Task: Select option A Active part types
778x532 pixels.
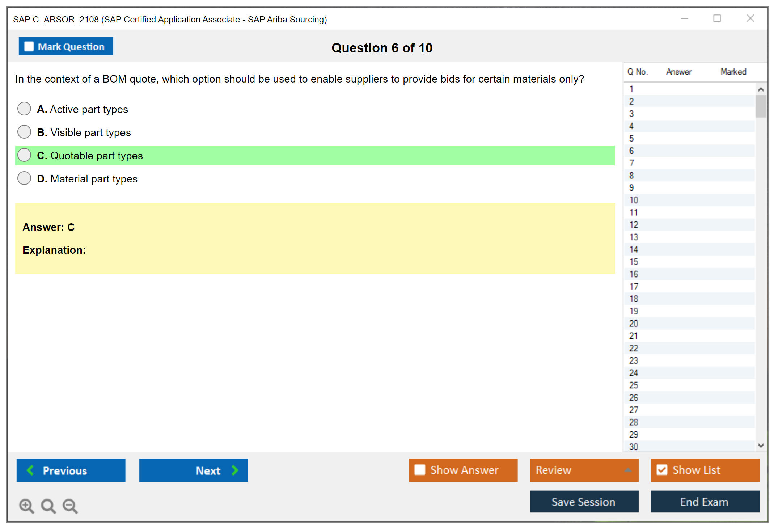Action: pos(24,109)
